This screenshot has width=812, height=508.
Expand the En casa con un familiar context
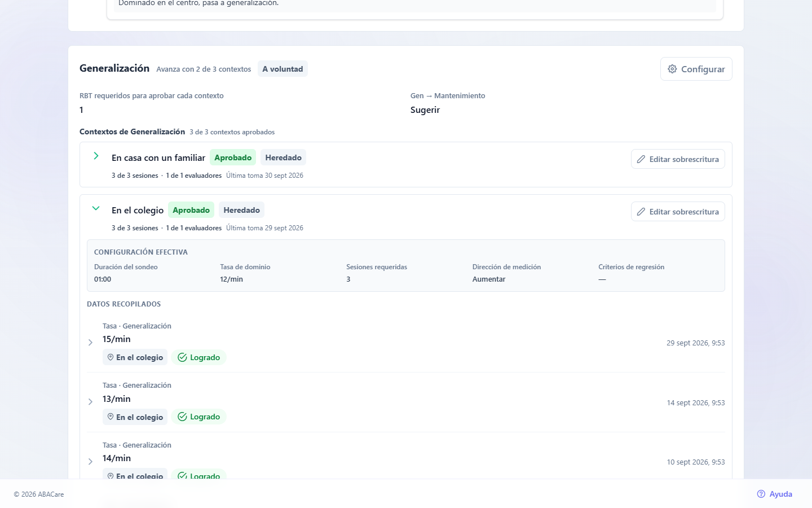click(96, 156)
